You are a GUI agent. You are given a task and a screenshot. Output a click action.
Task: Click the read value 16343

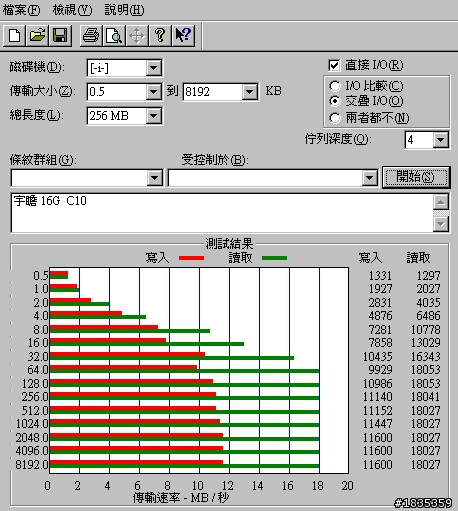pos(426,357)
